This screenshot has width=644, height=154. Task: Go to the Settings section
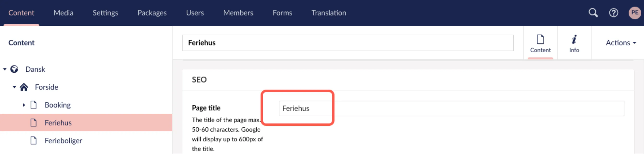105,13
